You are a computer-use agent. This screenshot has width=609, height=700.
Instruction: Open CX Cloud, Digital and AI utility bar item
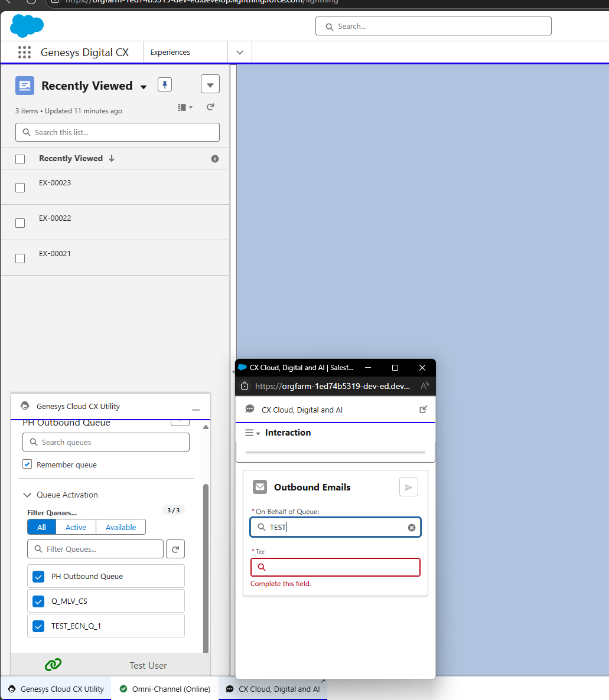pos(273,689)
